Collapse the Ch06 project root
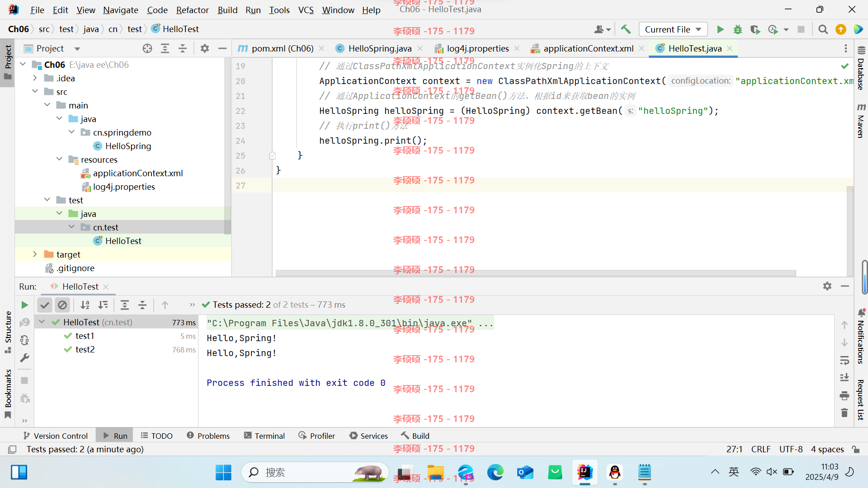Image resolution: width=868 pixels, height=488 pixels. coord(23,65)
